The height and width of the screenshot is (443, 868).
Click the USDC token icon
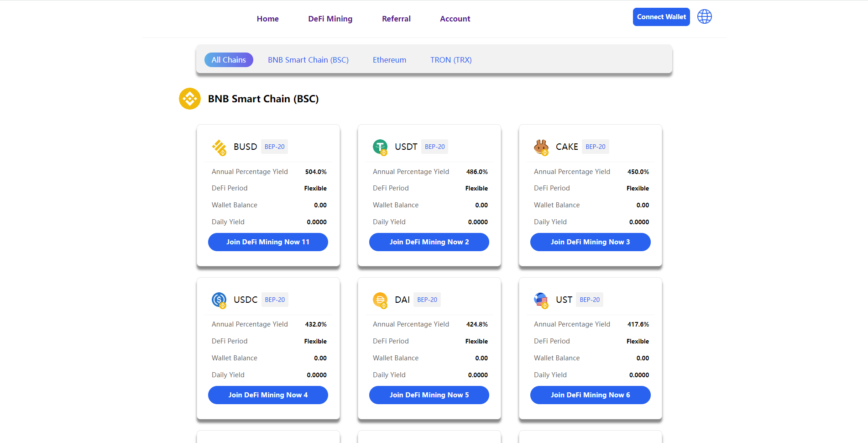(219, 300)
